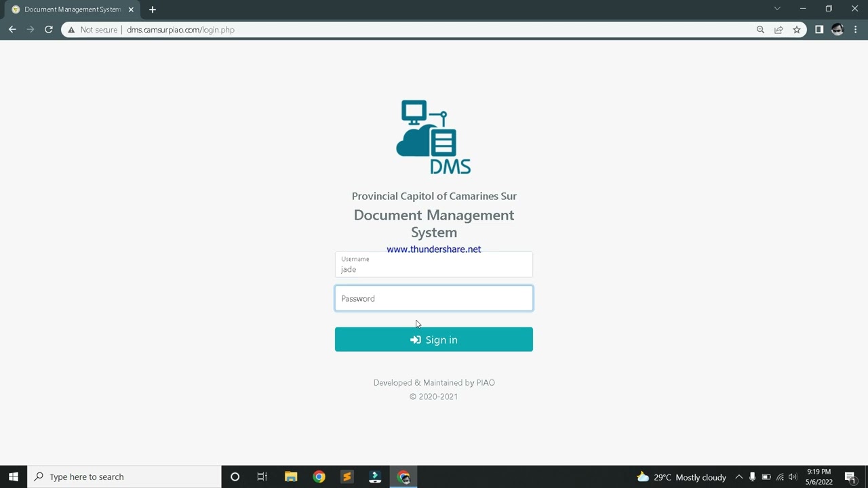Click the disabled forward arrow

(x=31, y=30)
